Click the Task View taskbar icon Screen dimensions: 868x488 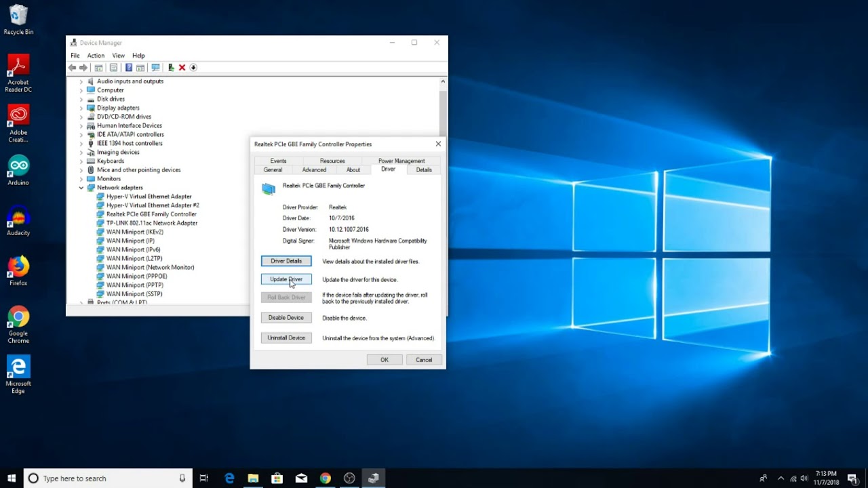(x=203, y=478)
